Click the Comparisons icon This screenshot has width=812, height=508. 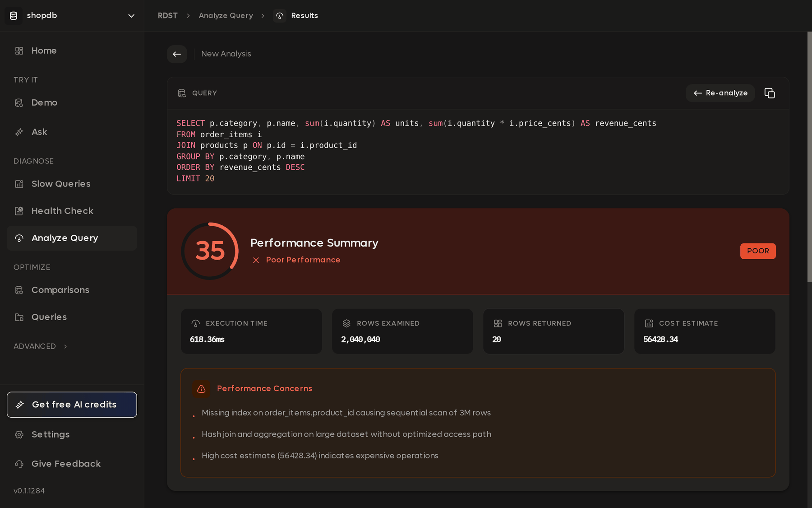[19, 290]
